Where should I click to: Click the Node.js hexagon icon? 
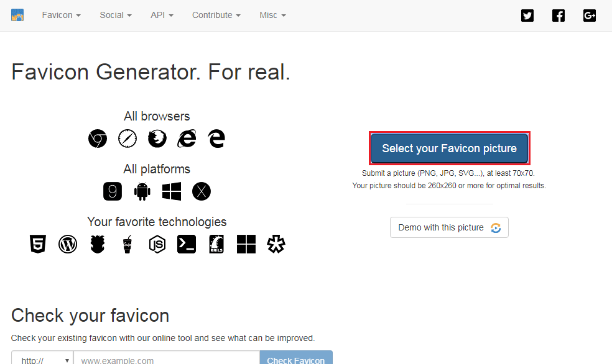click(x=157, y=244)
